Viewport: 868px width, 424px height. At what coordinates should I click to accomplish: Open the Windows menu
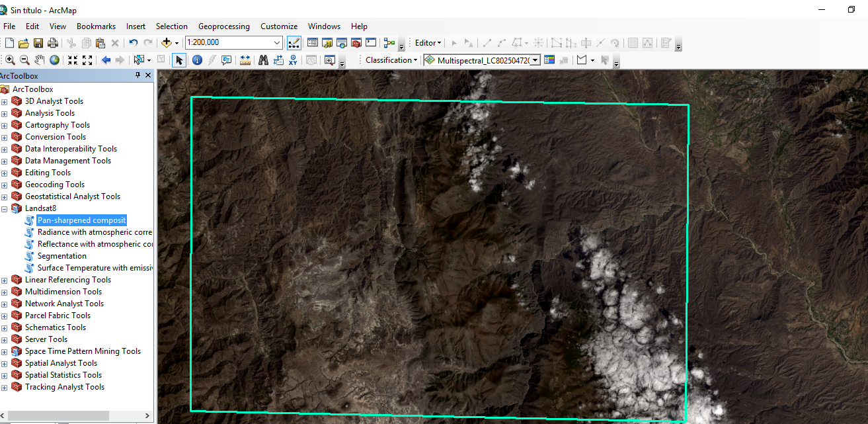pos(324,26)
